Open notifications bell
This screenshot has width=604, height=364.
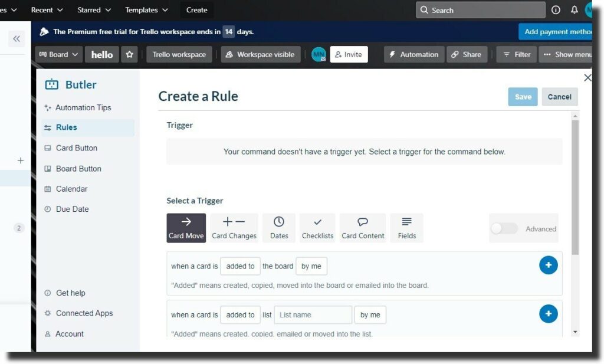click(574, 10)
